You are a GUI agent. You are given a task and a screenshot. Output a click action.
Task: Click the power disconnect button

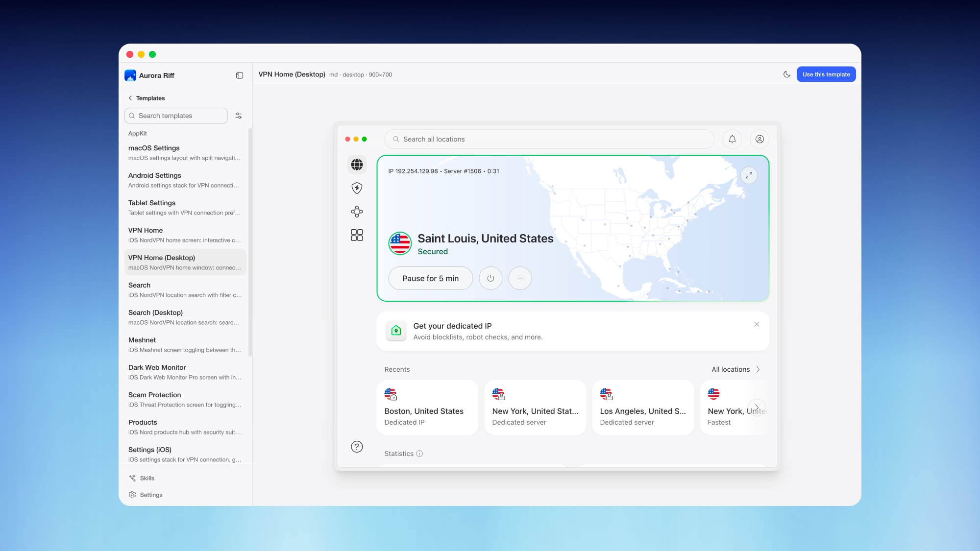(490, 278)
